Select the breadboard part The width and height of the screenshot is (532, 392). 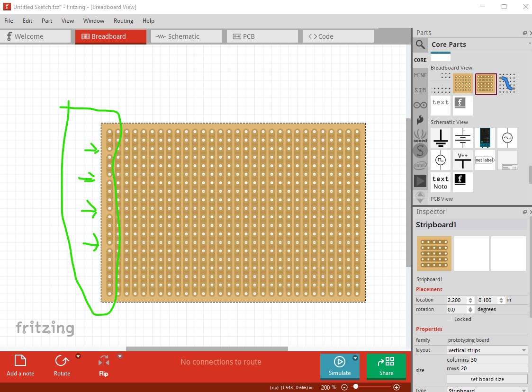[441, 83]
